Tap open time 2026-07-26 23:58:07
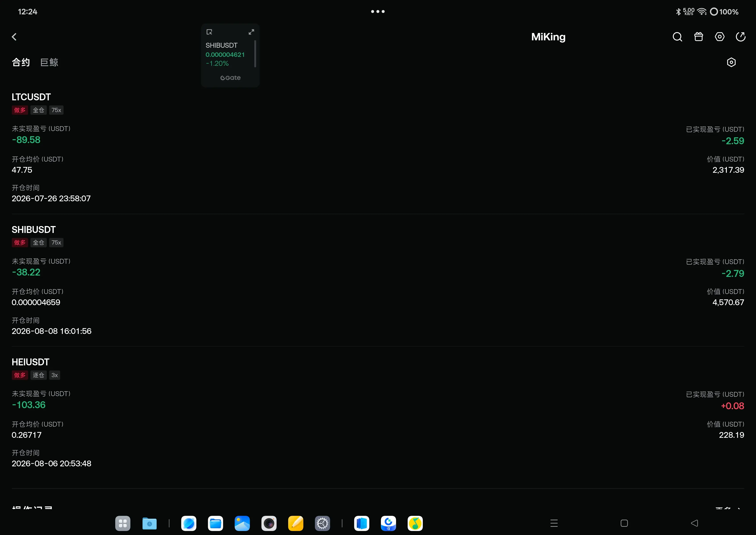 51,198
